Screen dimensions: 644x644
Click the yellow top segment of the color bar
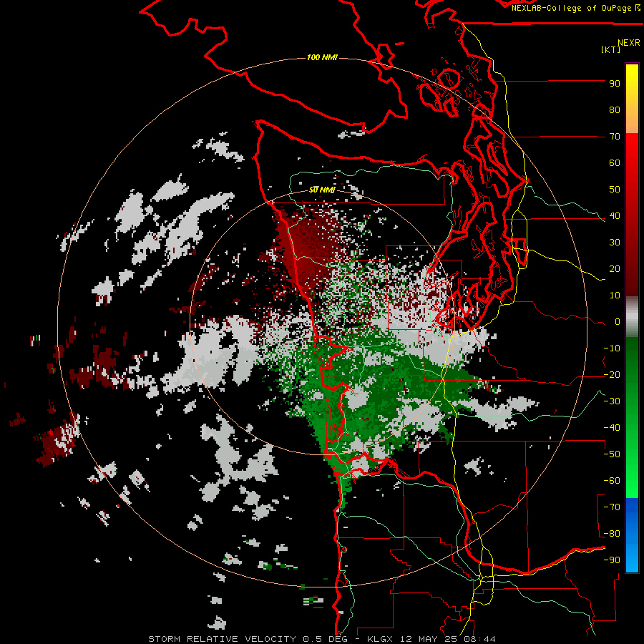(632, 99)
